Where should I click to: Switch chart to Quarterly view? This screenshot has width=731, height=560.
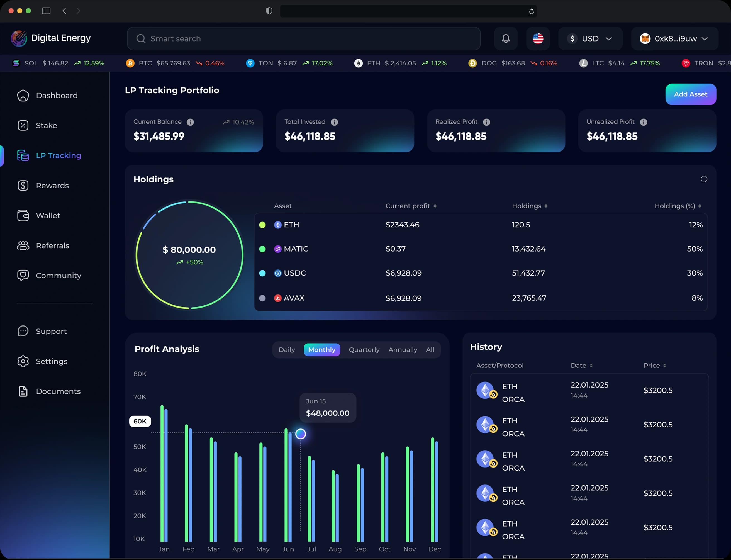(x=364, y=350)
